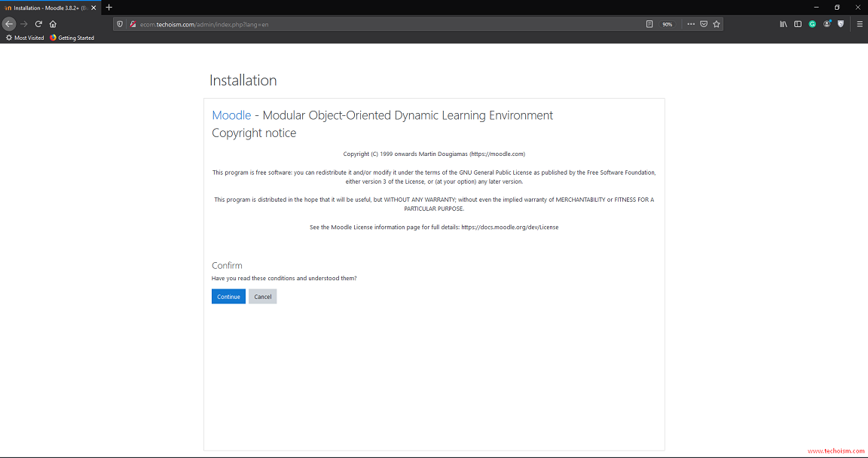Image resolution: width=868 pixels, height=458 pixels.
Task: Toggle reader view icon in address bar
Action: (649, 24)
